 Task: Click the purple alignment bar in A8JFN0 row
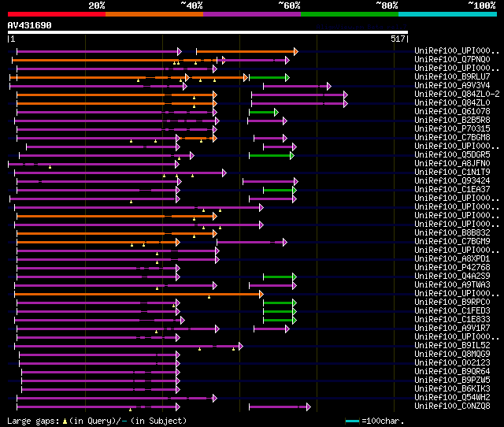click(93, 165)
